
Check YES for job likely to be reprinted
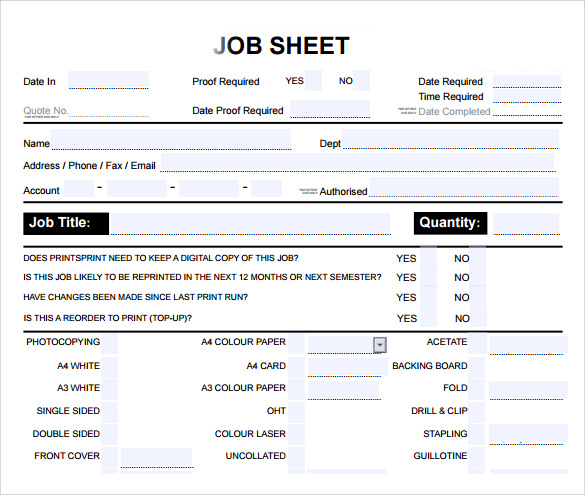(x=428, y=276)
